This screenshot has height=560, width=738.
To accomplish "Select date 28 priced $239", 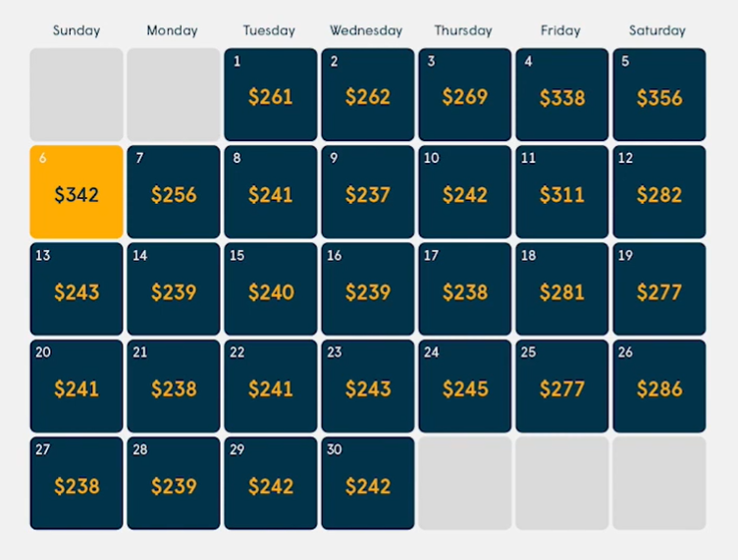I will [174, 484].
